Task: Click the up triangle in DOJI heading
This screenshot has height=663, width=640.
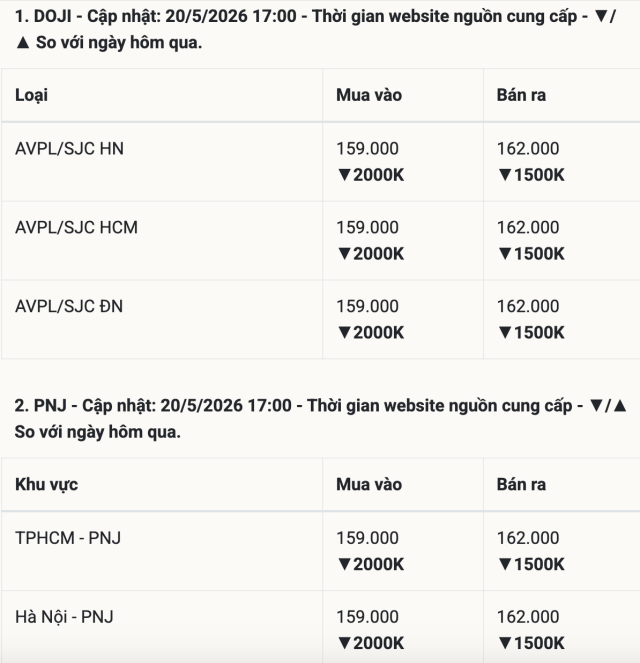Action: point(22,43)
